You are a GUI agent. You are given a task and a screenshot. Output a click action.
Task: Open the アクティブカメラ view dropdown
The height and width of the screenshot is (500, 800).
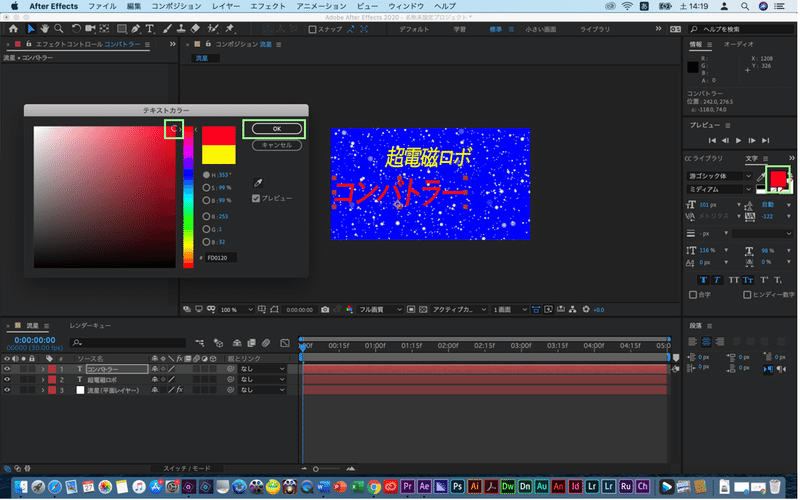(459, 310)
